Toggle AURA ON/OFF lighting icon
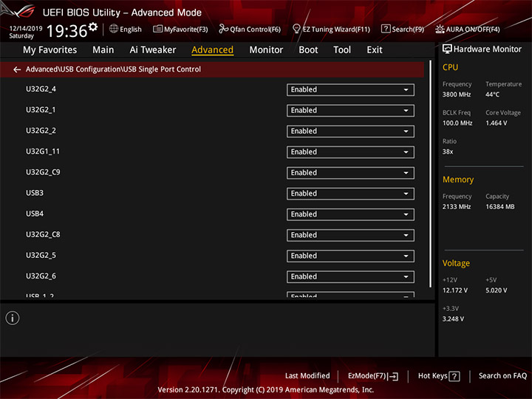The image size is (532, 399). pos(440,29)
